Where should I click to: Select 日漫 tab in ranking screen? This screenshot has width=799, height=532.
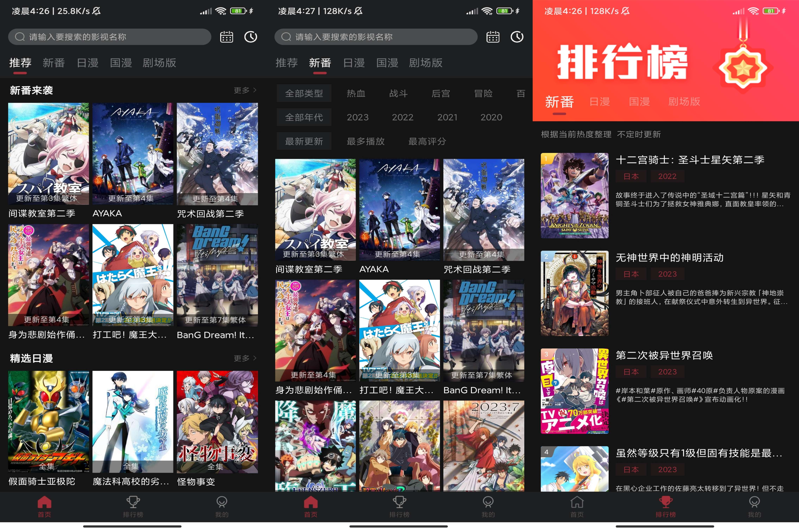[x=600, y=101]
